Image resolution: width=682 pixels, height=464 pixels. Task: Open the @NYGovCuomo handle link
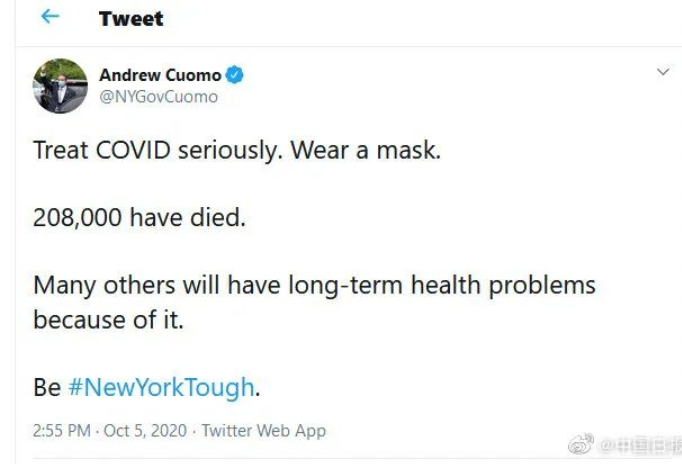tap(158, 97)
